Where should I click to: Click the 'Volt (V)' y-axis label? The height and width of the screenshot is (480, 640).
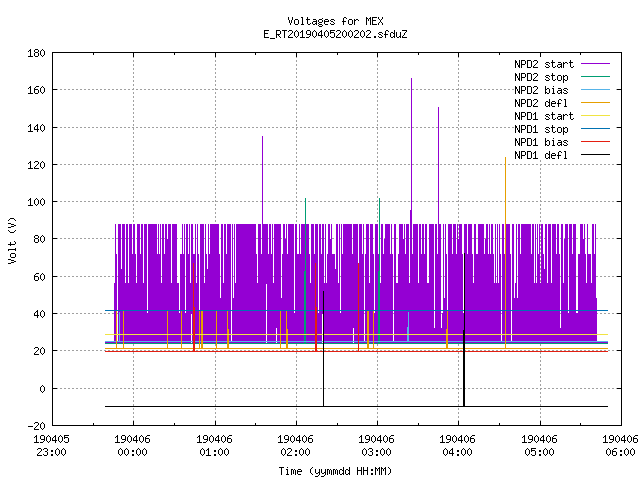tap(12, 240)
